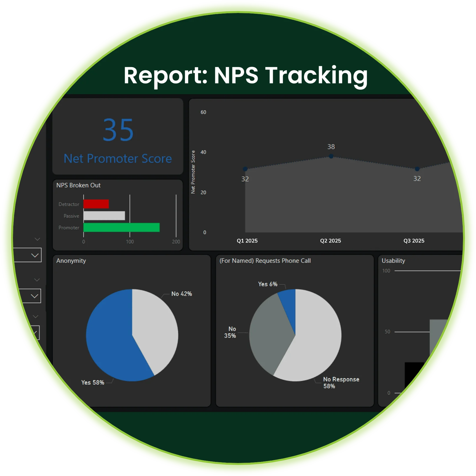This screenshot has width=476, height=476.
Task: Click the Q3 2025 data point on the line
Action: coord(417,169)
